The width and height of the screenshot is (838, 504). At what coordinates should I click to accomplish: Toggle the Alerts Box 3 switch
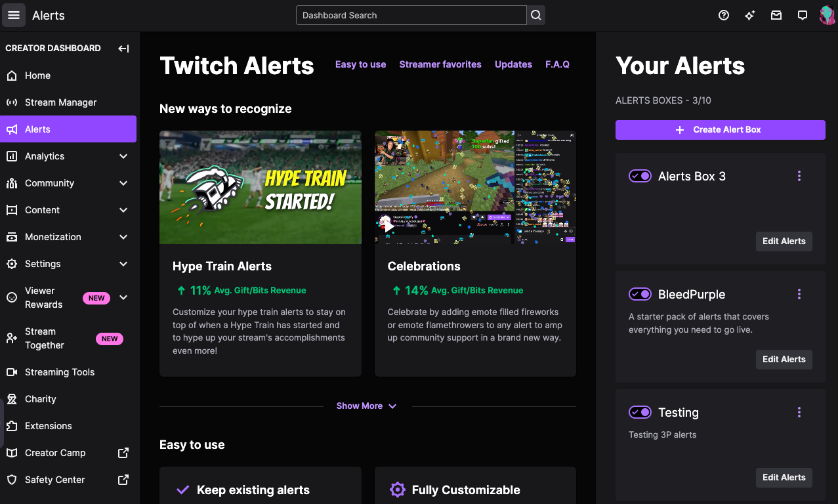click(x=640, y=176)
